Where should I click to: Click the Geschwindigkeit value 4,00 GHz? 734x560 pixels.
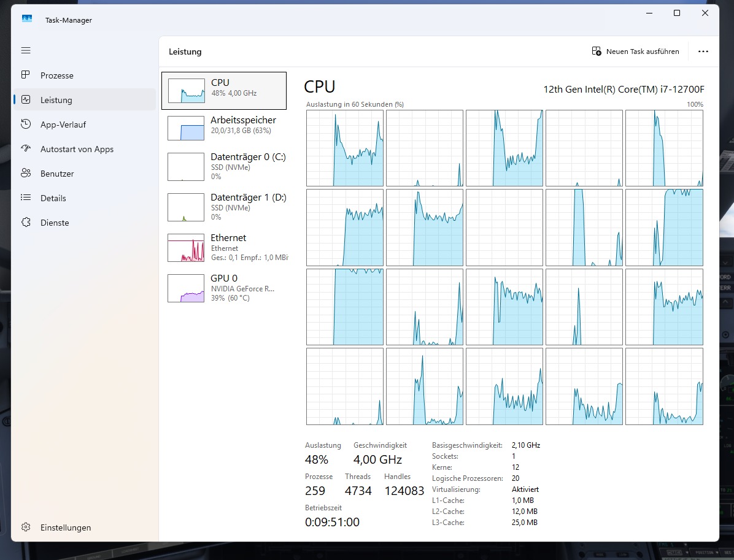(x=378, y=459)
